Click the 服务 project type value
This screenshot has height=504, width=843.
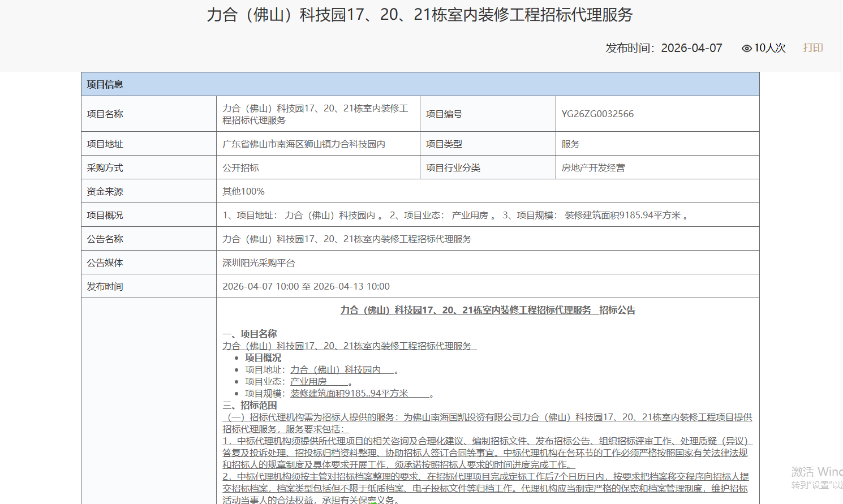570,144
